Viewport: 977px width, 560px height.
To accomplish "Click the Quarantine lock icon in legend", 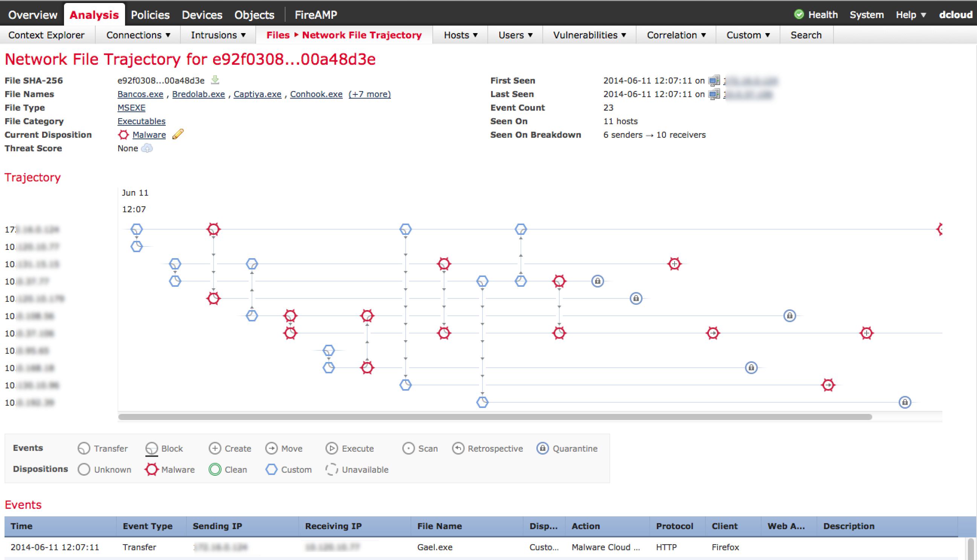I will [x=542, y=448].
